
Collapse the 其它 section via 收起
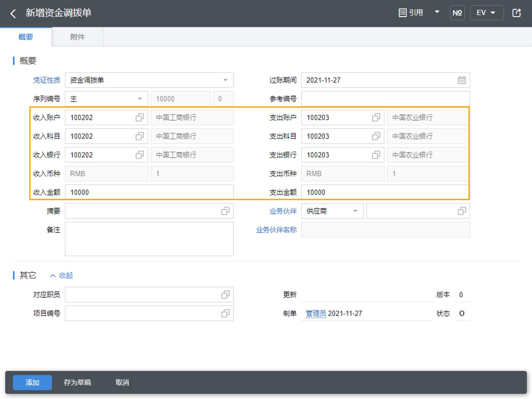[x=62, y=275]
